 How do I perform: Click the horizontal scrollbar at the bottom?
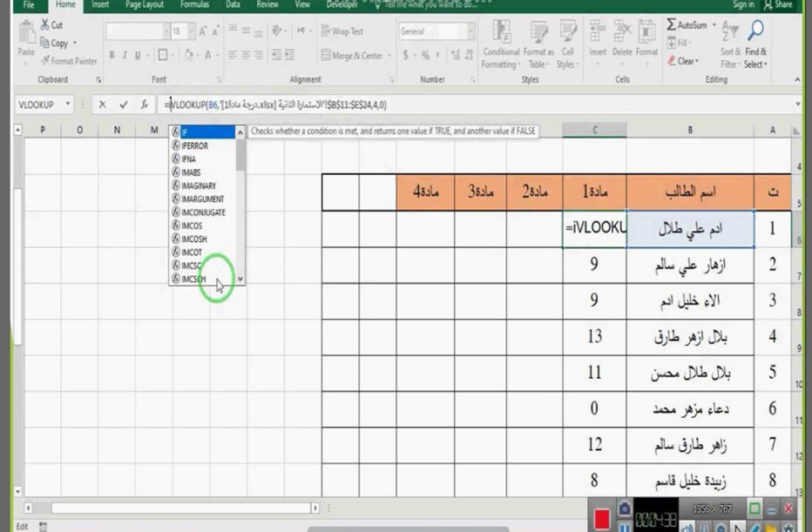[x=174, y=507]
